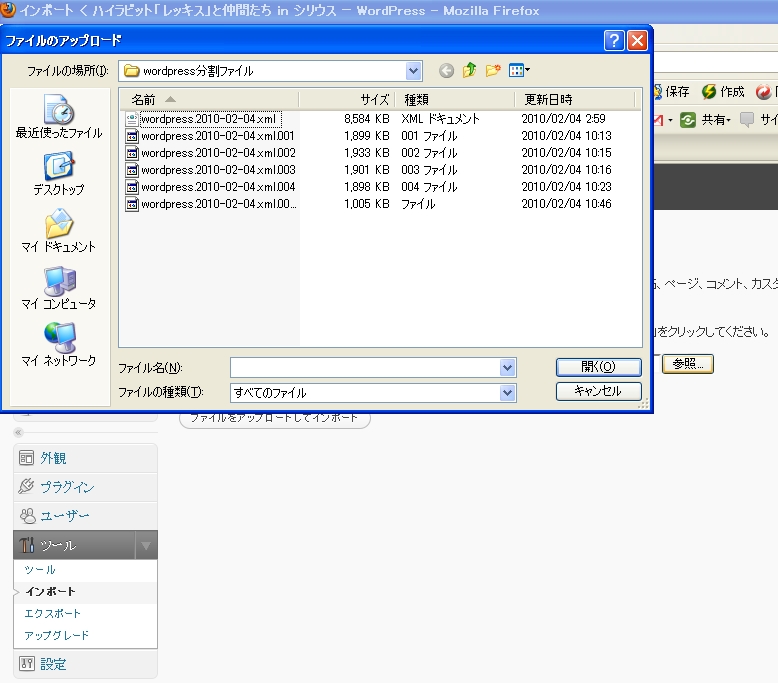778x683 pixels.
Task: Sort files by サイズ column header
Action: [x=347, y=100]
